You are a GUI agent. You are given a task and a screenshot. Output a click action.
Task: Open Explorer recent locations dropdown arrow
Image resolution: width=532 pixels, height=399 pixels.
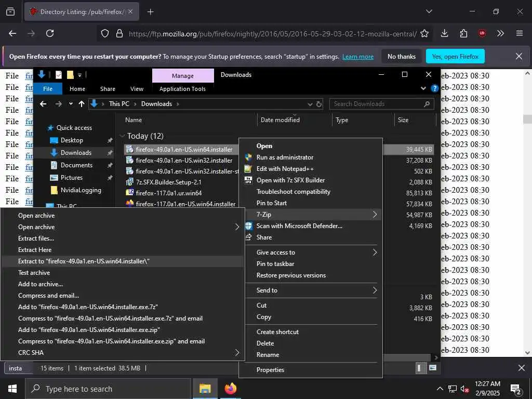tap(71, 104)
